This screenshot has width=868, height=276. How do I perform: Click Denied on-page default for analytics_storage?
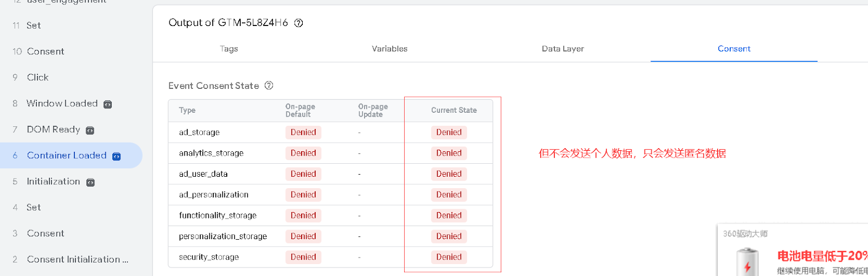tap(303, 153)
